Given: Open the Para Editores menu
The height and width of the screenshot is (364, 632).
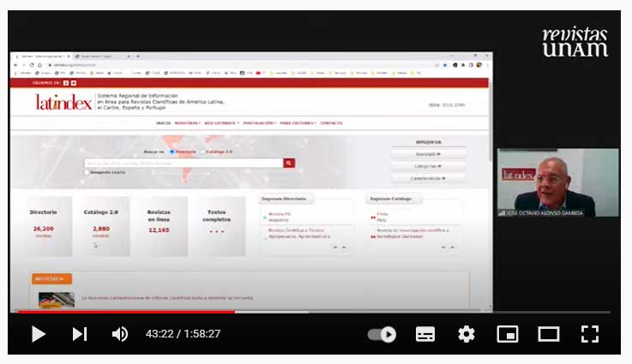Looking at the screenshot, I should (x=298, y=123).
